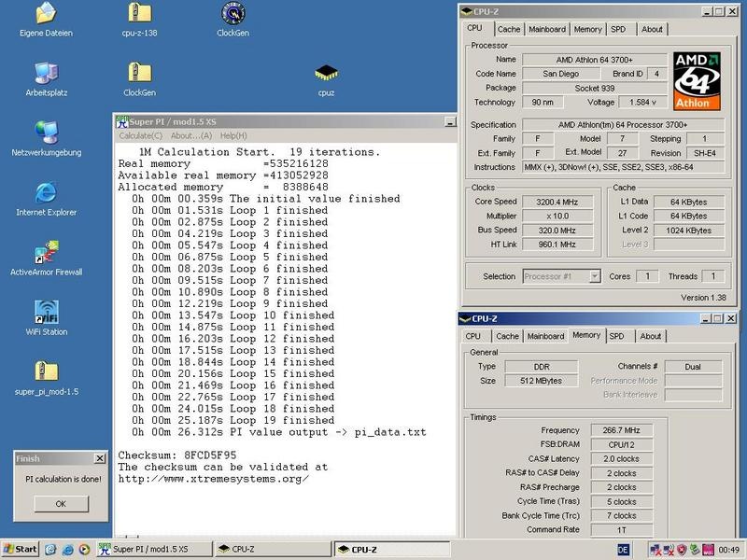Click the Name field AMD Athlon 64 3700+

pos(595,60)
